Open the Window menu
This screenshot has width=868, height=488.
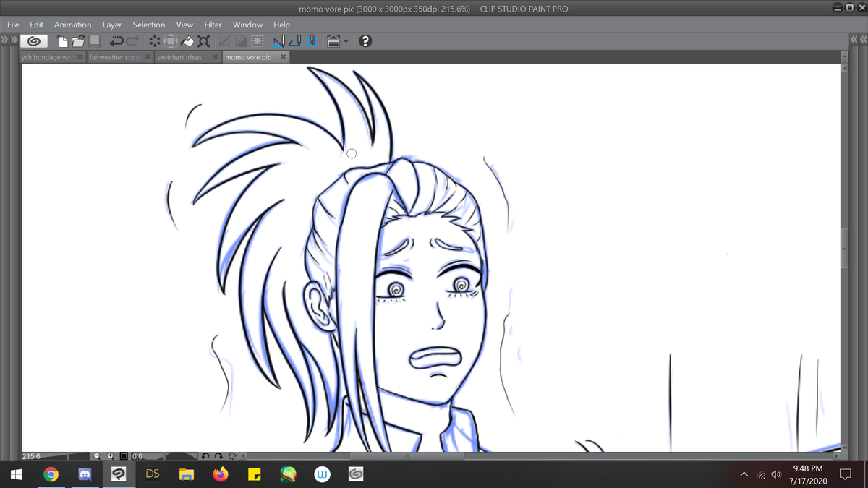coord(247,25)
